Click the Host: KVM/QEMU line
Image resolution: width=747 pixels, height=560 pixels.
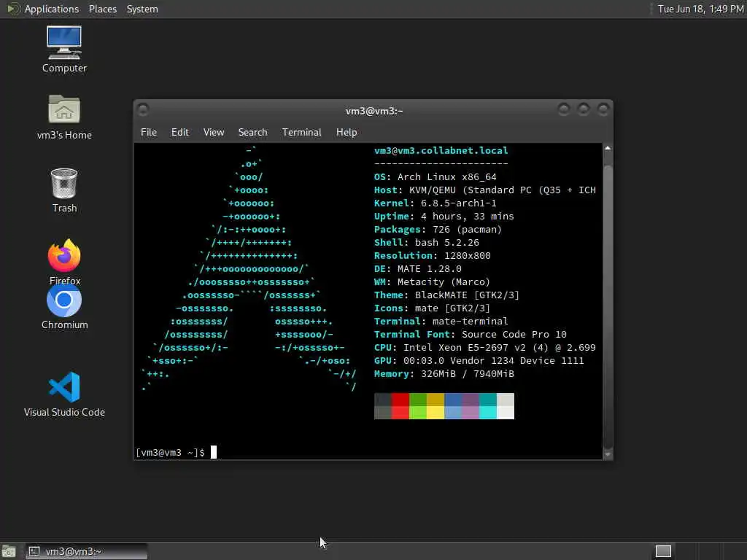click(485, 190)
